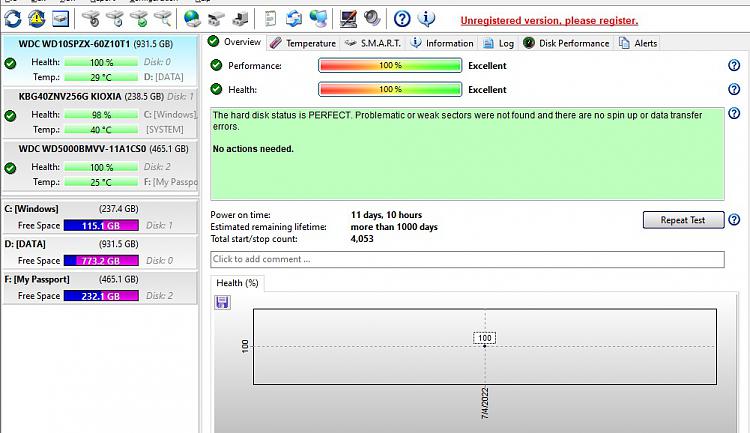Click the 'more than 1000 days' lifetime value
Image resolution: width=750 pixels, height=433 pixels.
pos(394,227)
